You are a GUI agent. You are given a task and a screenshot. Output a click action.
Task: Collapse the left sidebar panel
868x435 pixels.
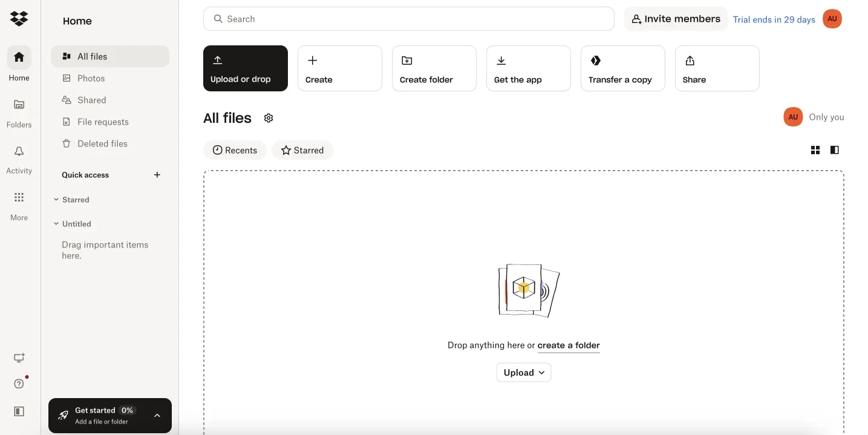(19, 411)
